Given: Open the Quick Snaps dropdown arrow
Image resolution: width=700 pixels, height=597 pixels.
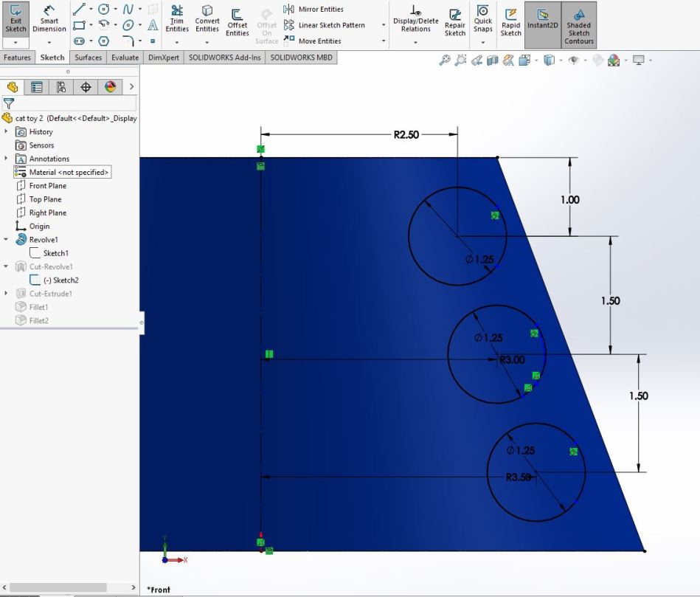Looking at the screenshot, I should (482, 43).
